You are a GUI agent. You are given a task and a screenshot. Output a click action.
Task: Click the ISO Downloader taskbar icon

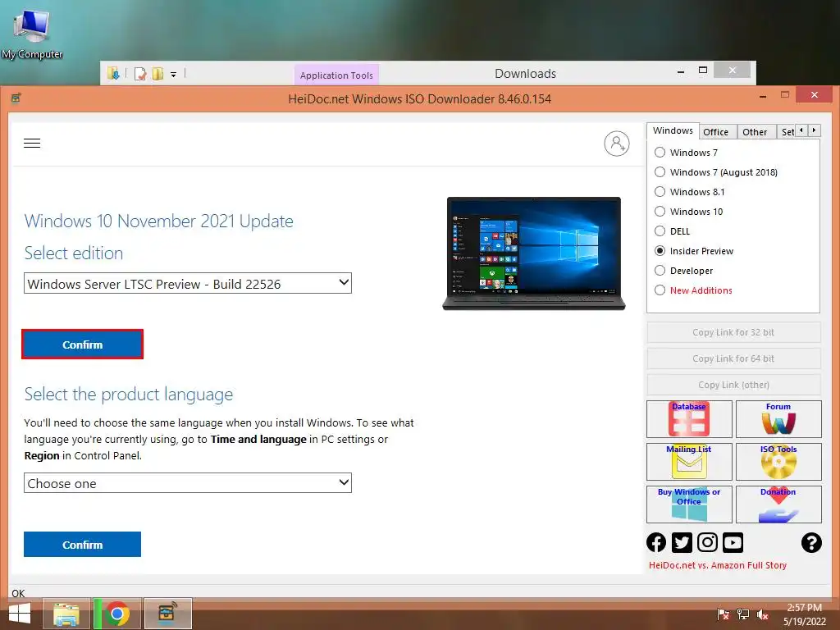point(168,614)
